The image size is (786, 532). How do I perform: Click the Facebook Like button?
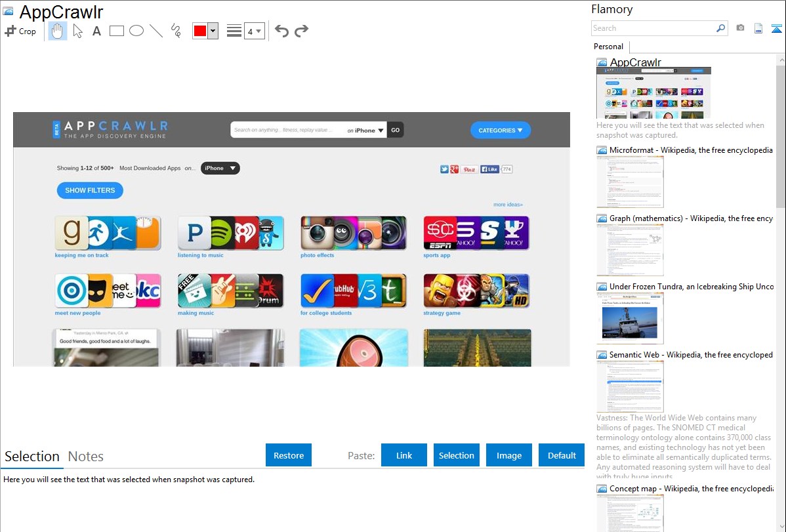click(489, 169)
